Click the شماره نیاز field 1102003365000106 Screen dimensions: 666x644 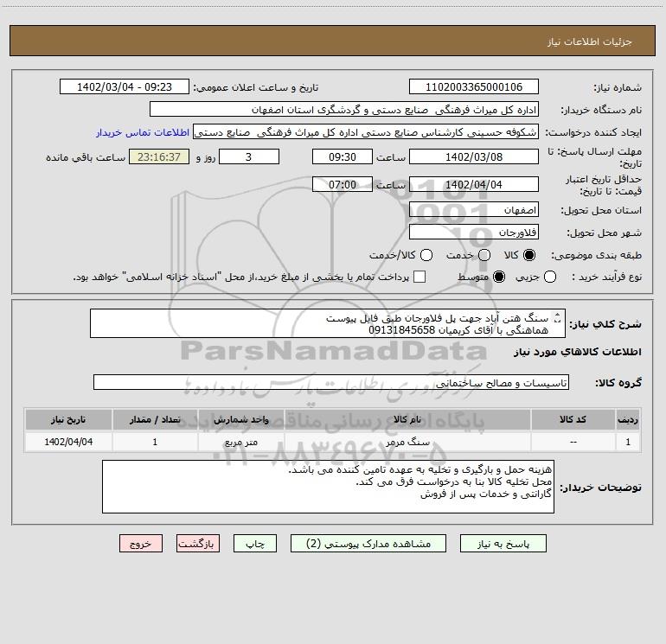[474, 87]
